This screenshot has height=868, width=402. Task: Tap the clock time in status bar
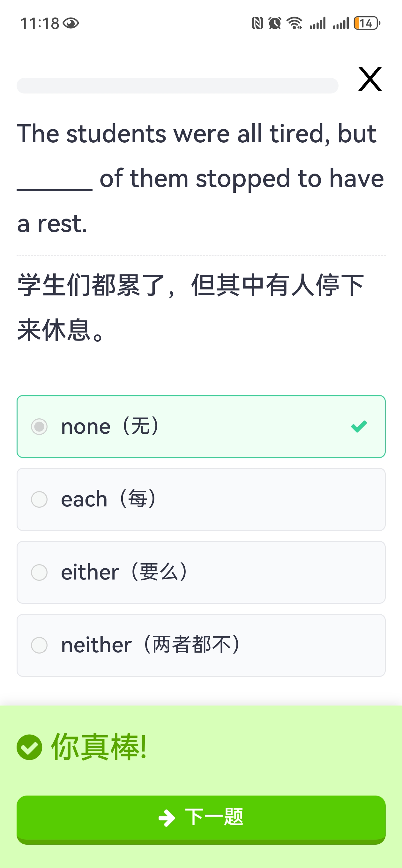[40, 24]
